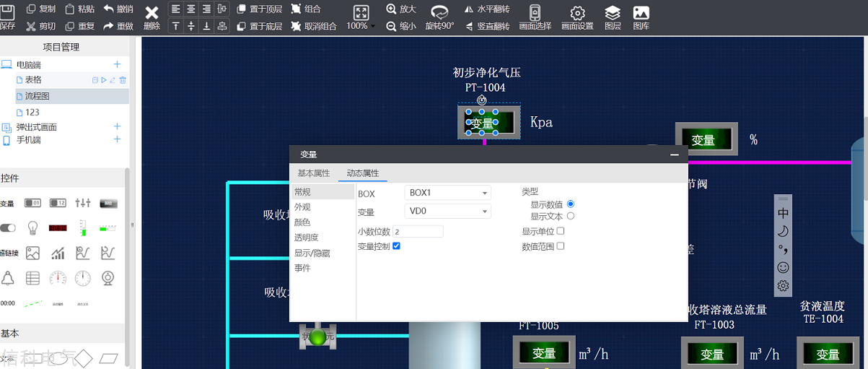Select the bar chart control
This screenshot has height=369, width=868.
(x=58, y=253)
